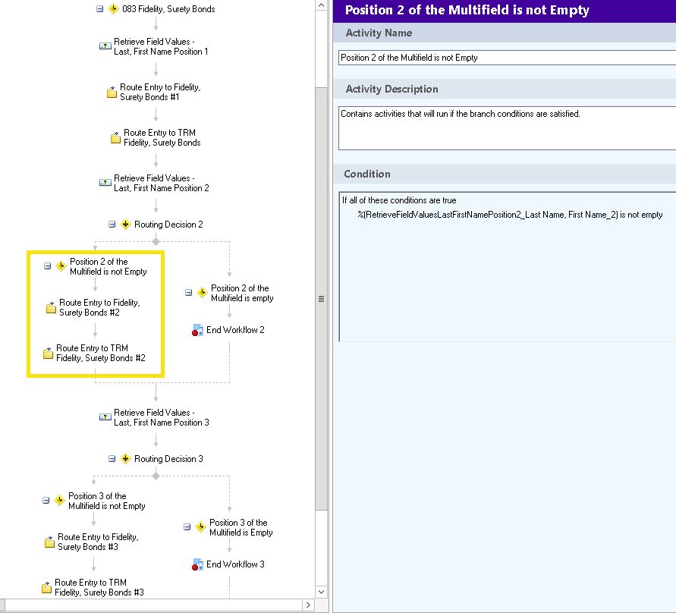
Task: Click the pane splitter grip handle
Action: (321, 299)
